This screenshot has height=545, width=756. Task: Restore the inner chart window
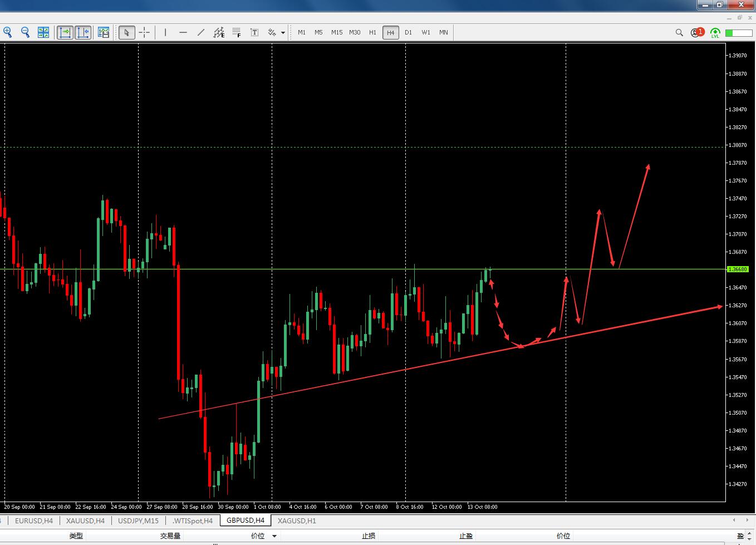click(x=739, y=18)
